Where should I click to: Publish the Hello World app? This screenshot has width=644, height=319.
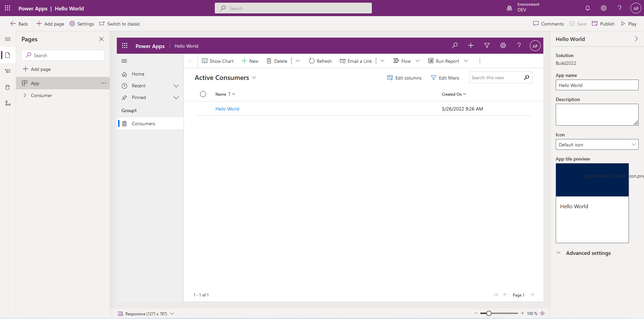(x=603, y=24)
